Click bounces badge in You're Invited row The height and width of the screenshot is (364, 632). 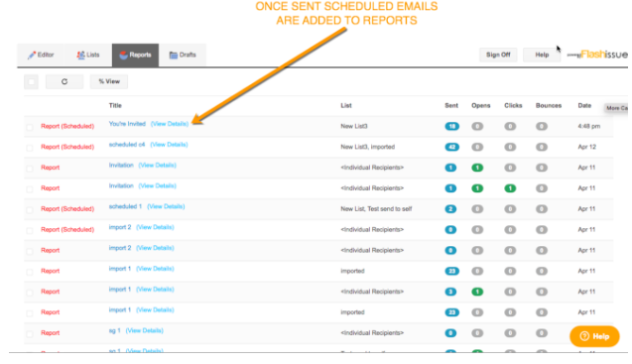click(x=542, y=126)
